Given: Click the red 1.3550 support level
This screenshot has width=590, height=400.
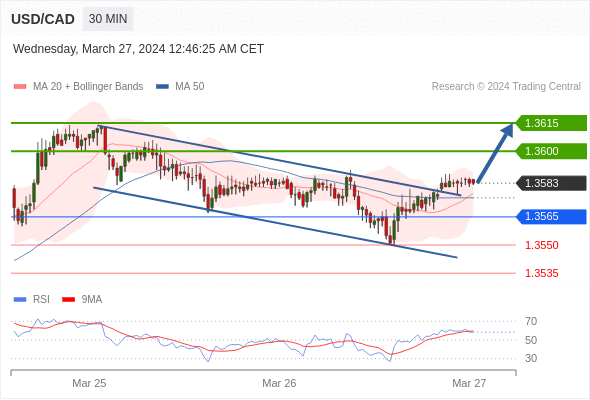Looking at the screenshot, I should (541, 245).
